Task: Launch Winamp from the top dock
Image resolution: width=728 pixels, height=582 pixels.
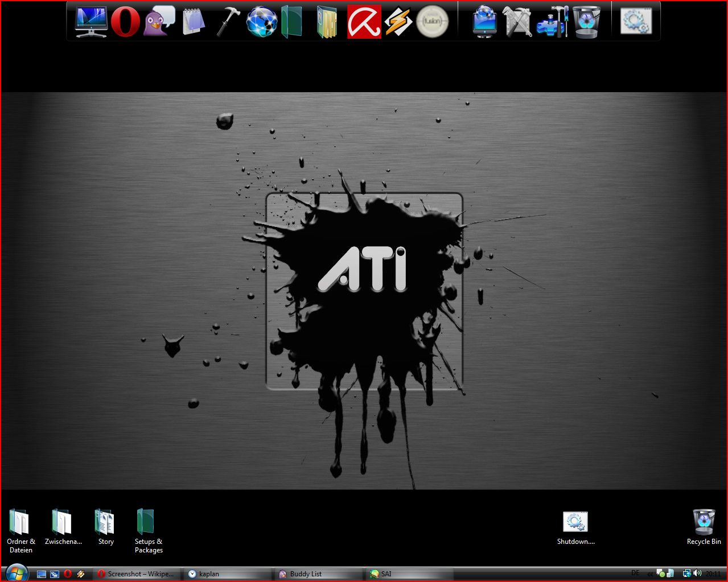Action: (x=398, y=22)
